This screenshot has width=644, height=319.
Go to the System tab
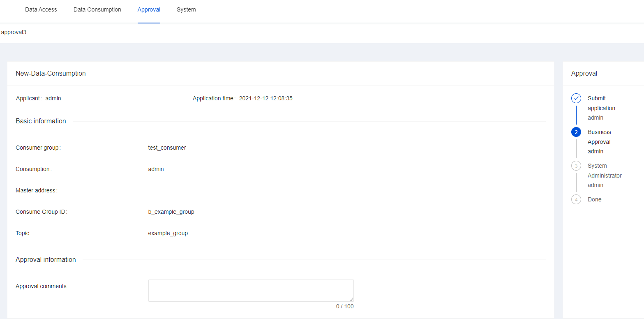[x=186, y=9]
